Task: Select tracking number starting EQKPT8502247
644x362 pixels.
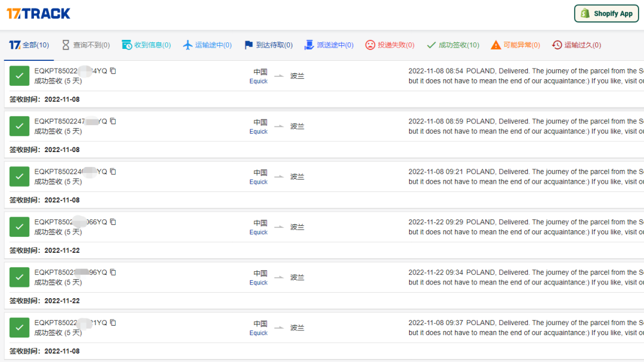Action: click(70, 121)
